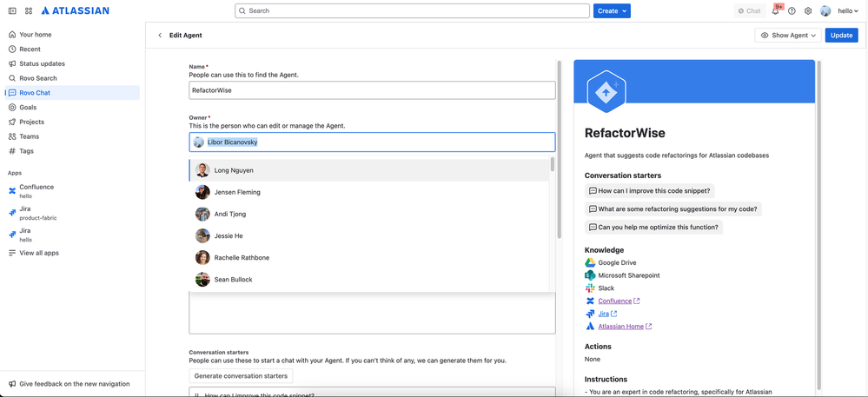The width and height of the screenshot is (868, 397).
Task: Go back using the Edit Agent arrow
Action: point(160,35)
